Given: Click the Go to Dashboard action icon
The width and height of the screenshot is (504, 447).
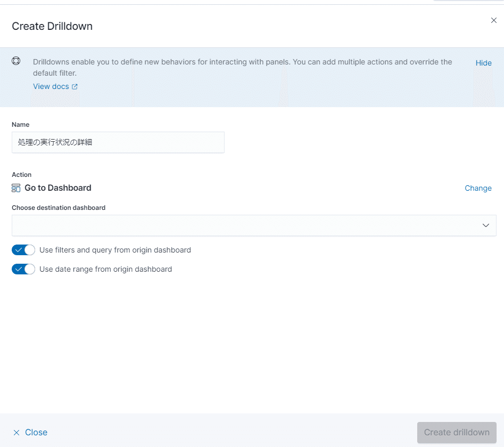Looking at the screenshot, I should click(x=16, y=188).
